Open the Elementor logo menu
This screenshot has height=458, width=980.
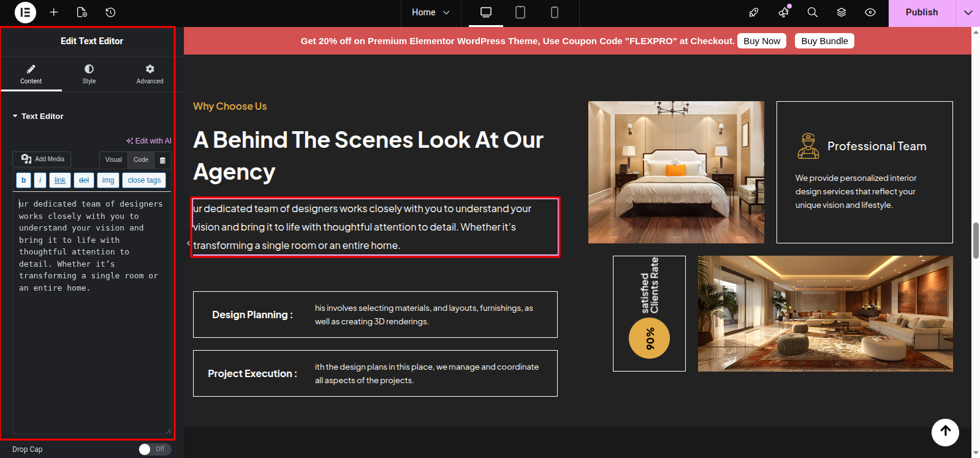tap(25, 12)
